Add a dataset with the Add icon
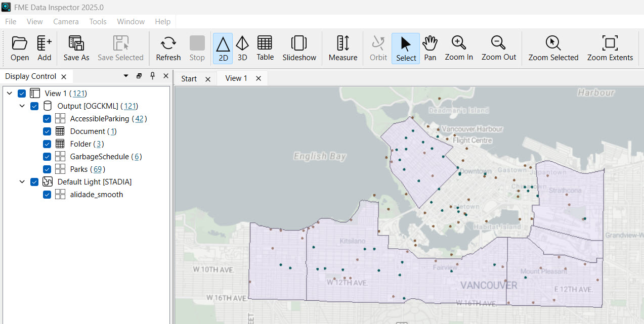Viewport: 644px width, 324px height. point(45,43)
